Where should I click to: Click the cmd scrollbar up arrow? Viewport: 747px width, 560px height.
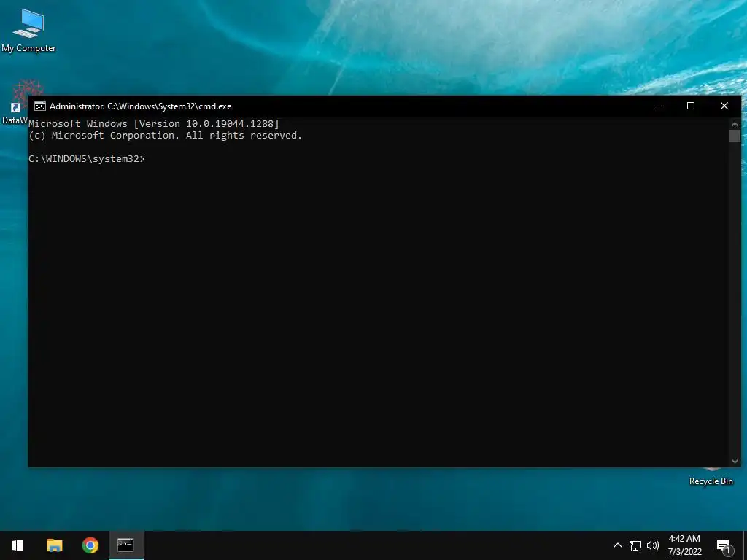click(735, 124)
